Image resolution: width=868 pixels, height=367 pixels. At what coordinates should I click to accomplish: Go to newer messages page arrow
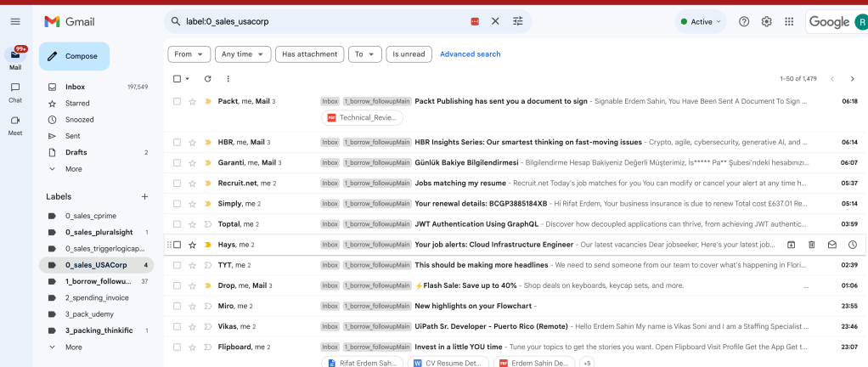click(832, 79)
